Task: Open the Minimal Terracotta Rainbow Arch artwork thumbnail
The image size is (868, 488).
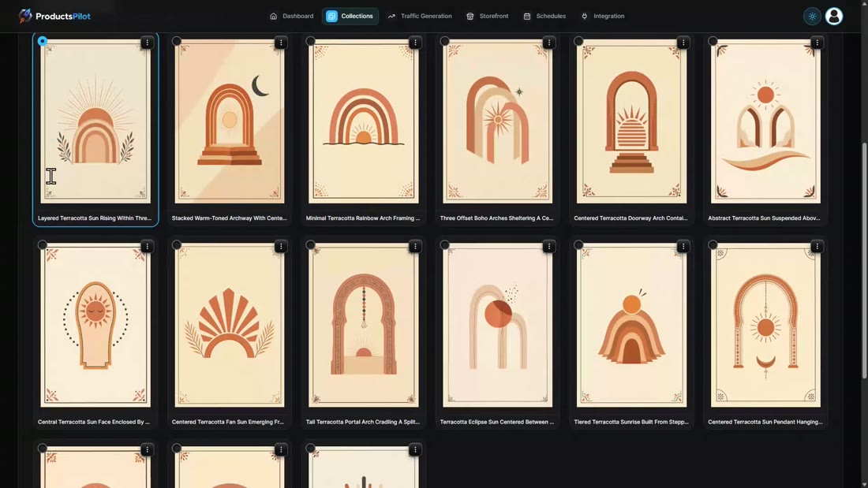Action: [x=364, y=121]
